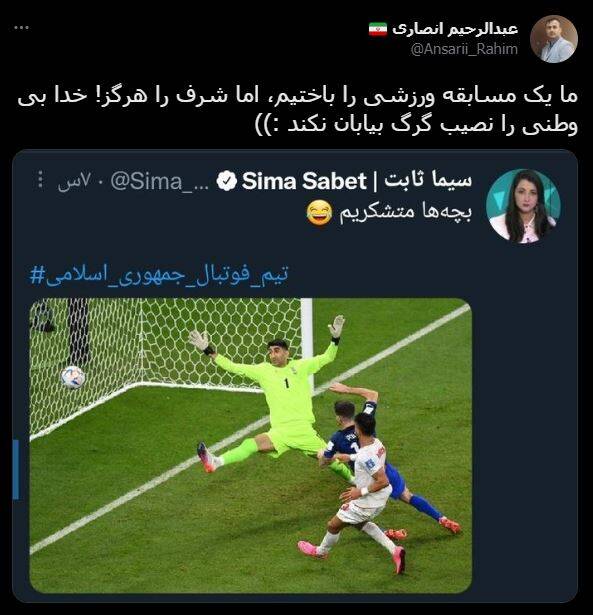Click the Sima Sabet display name

(x=357, y=181)
